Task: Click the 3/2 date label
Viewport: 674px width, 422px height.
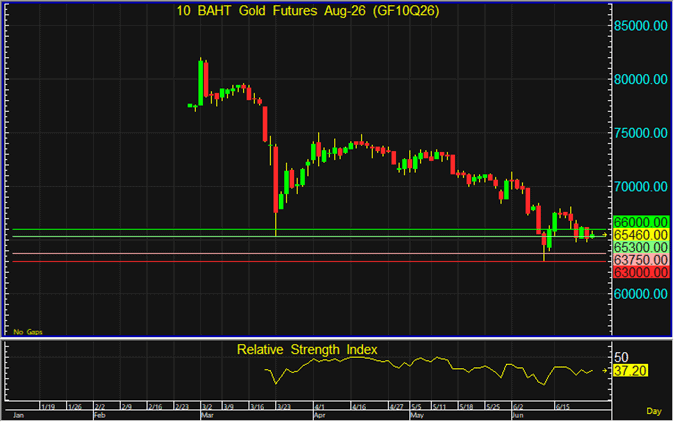Action: click(x=207, y=407)
